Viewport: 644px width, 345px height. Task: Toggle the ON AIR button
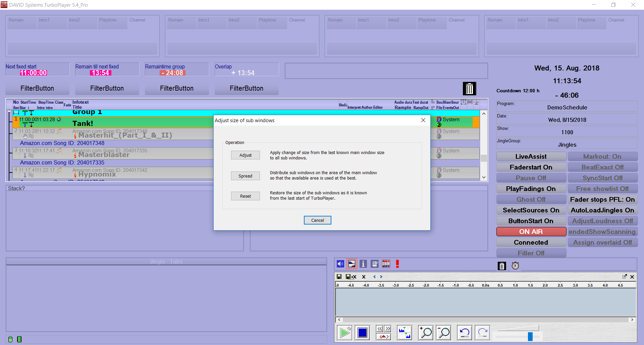[531, 232]
